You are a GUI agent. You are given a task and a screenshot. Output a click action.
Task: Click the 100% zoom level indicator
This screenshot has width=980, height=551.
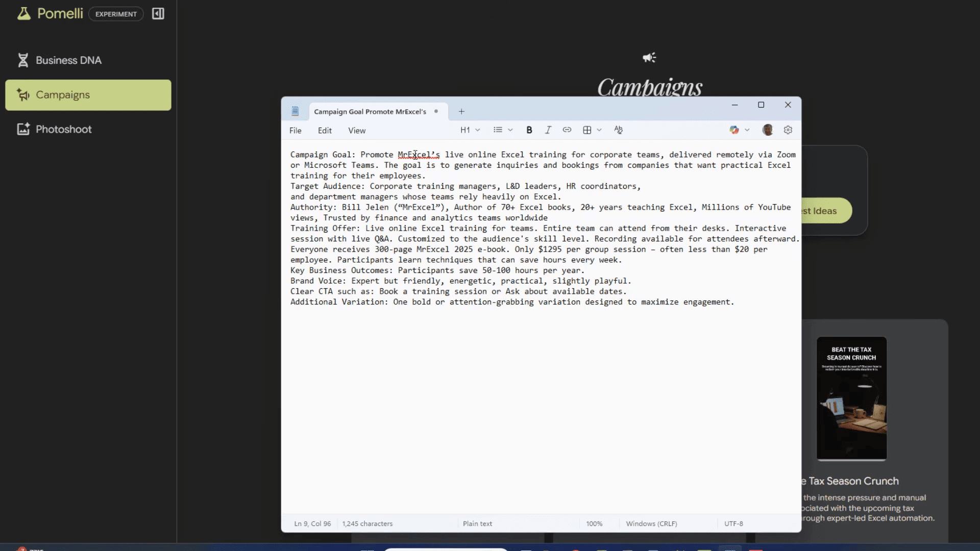click(x=594, y=523)
